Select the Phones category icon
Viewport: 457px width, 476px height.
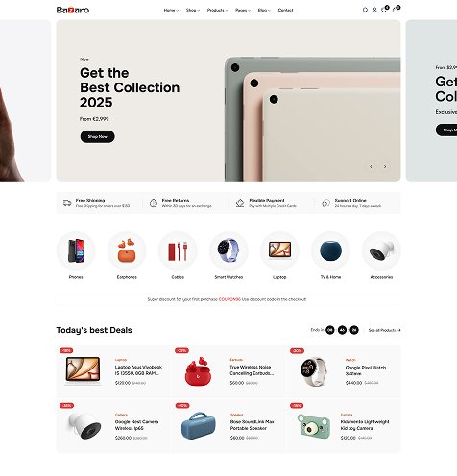[76, 250]
